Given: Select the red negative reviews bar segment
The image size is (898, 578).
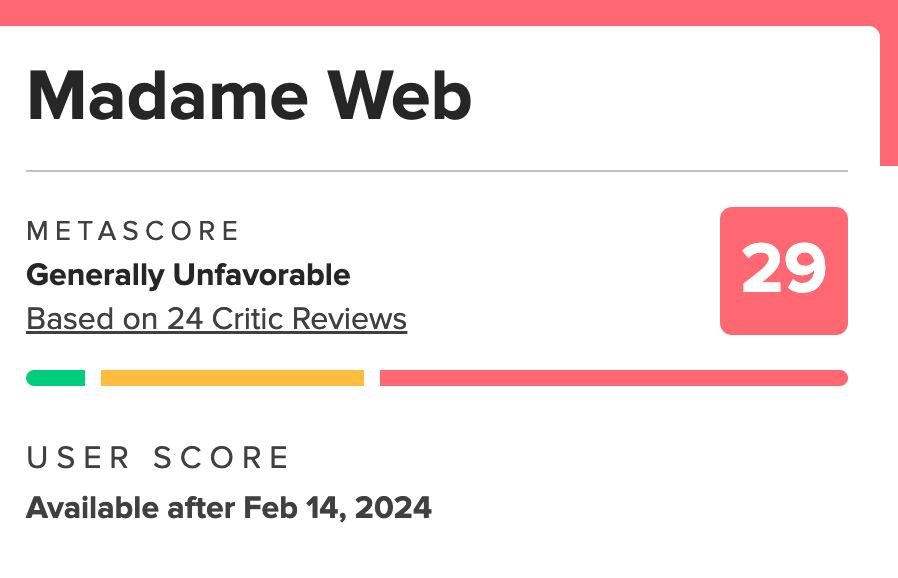Looking at the screenshot, I should [613, 378].
